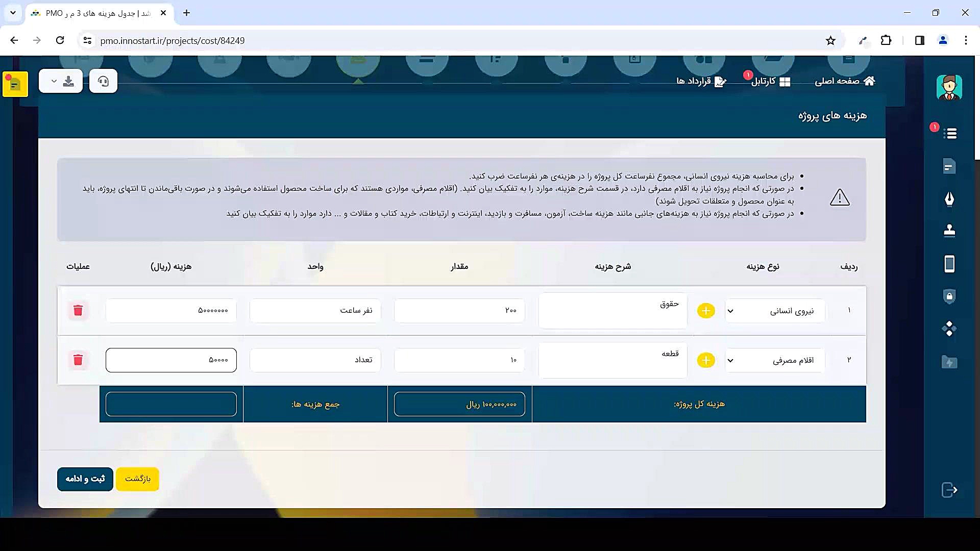The image size is (980, 551).
Task: Open sidebar list menu icon with notification
Action: 949,134
